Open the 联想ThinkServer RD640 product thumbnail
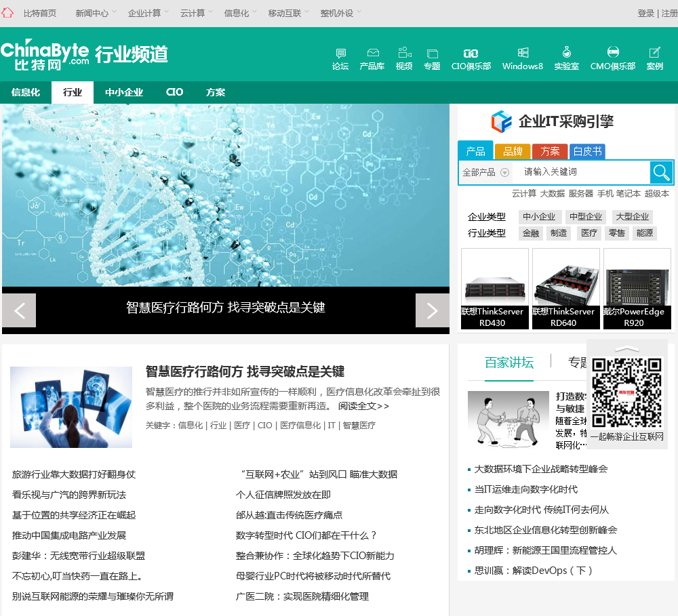Viewport: 678px width, 616px height. click(565, 289)
